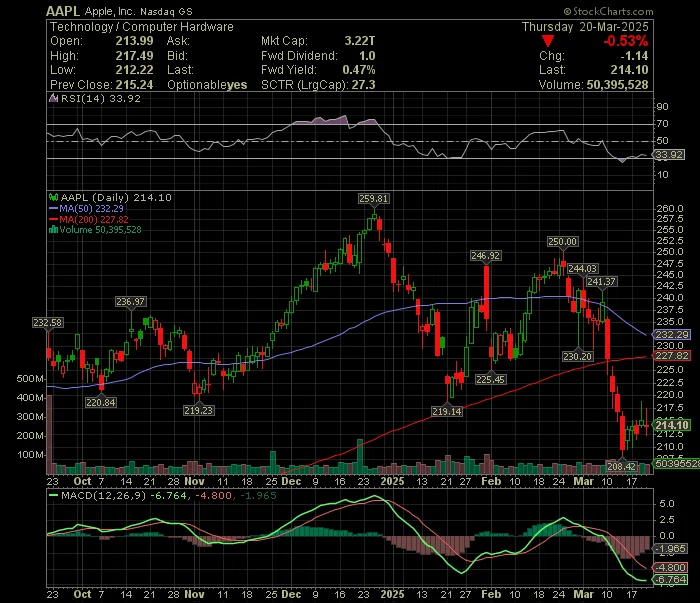Click the red down-triangle change indicator

click(548, 41)
